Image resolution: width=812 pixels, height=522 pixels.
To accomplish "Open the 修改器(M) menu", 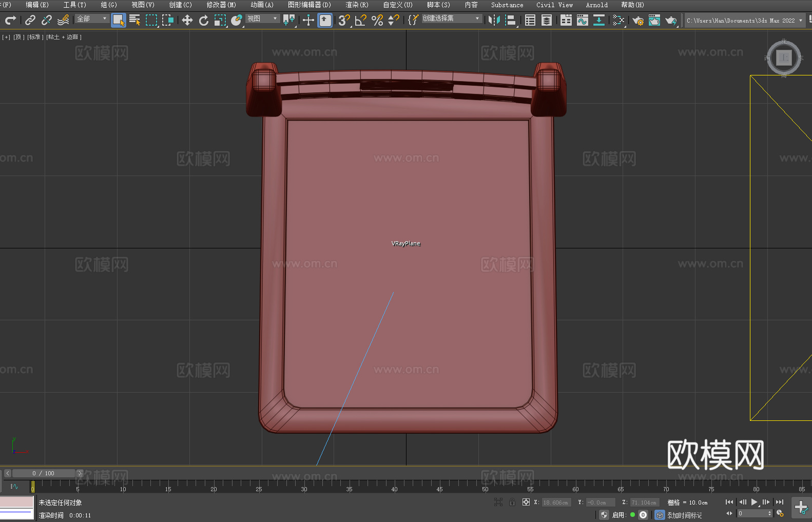I will [x=221, y=5].
